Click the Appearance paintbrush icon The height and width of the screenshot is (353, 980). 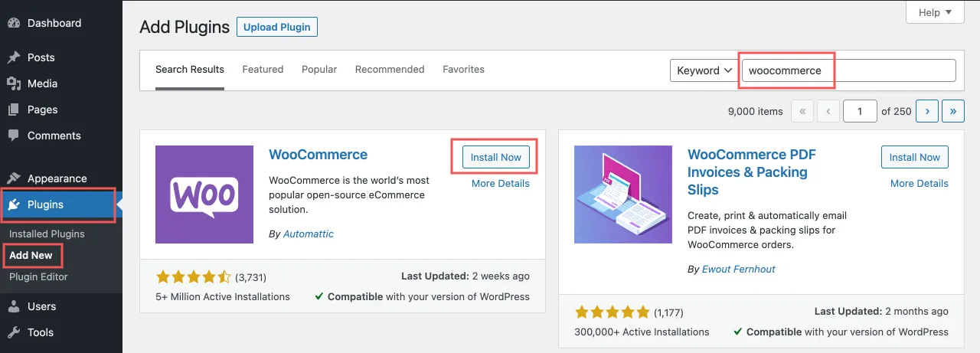click(14, 178)
